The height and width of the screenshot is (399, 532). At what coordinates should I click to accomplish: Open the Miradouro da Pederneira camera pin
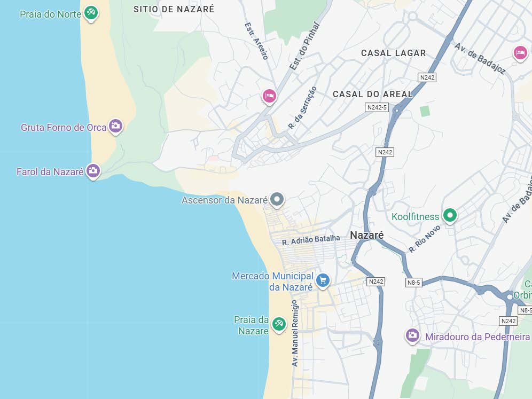point(412,335)
